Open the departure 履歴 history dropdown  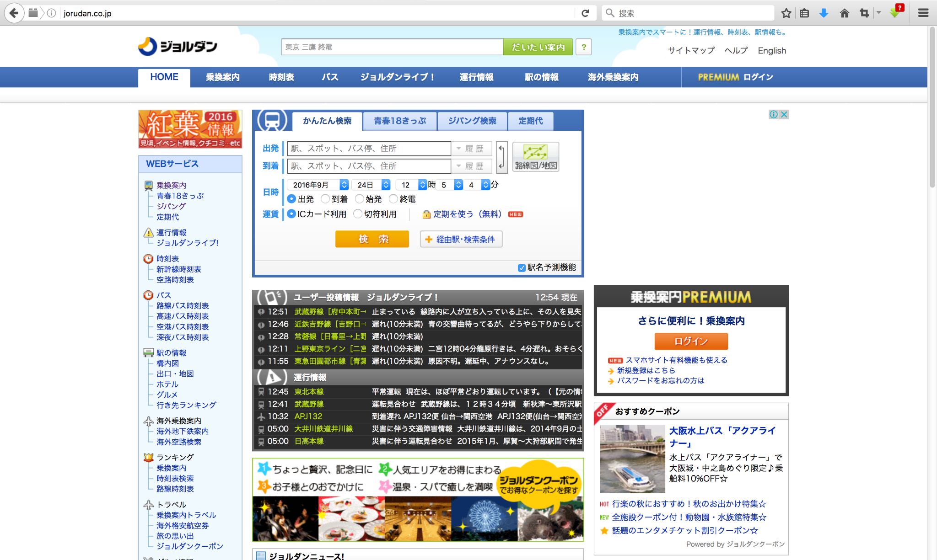pyautogui.click(x=472, y=149)
